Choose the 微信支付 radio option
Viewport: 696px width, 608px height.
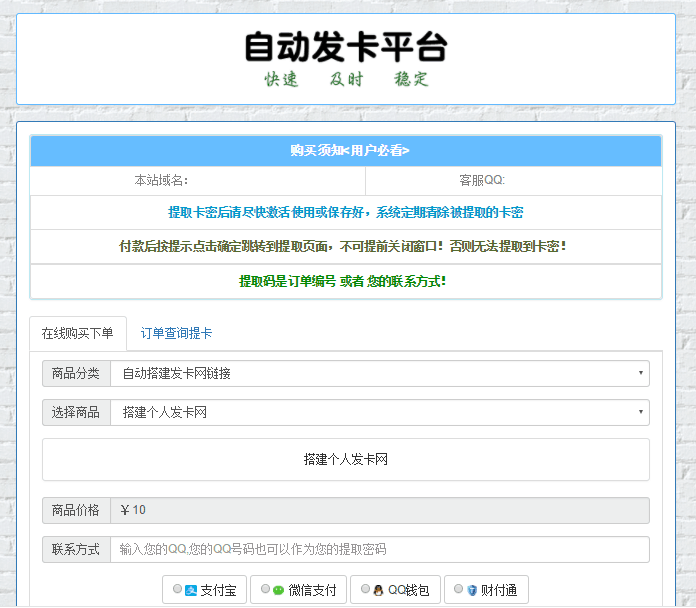coord(264,590)
